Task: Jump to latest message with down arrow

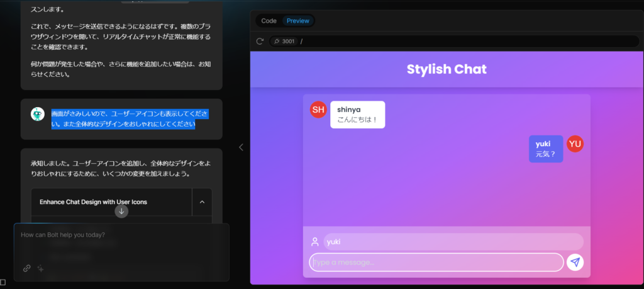Action: 121,212
